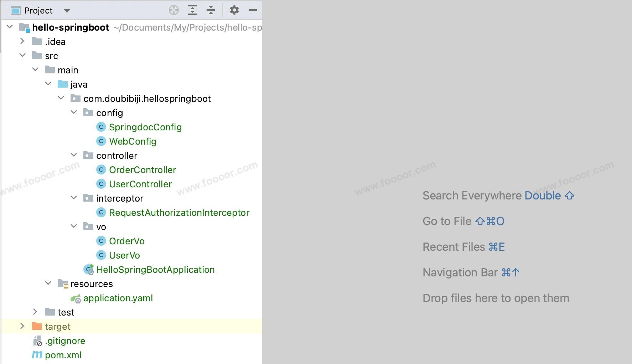Expand the test folder
The height and width of the screenshot is (364, 632).
coord(35,312)
